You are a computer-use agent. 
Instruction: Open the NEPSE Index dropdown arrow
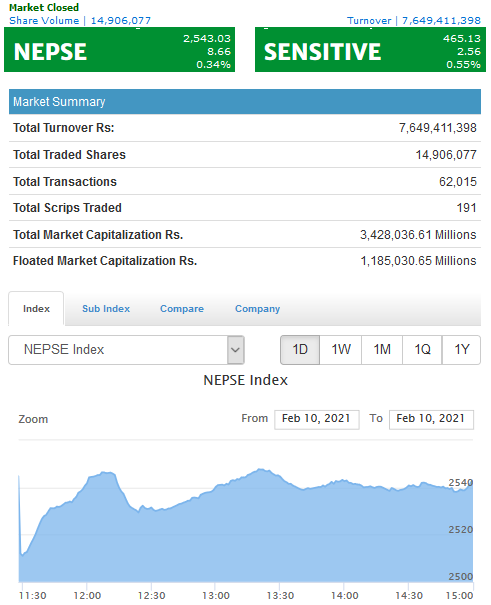click(235, 350)
